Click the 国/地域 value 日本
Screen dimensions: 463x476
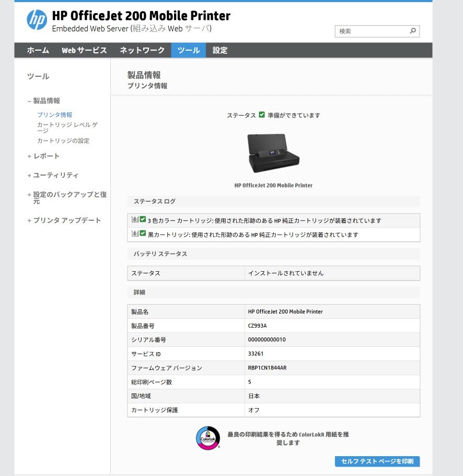(x=254, y=396)
